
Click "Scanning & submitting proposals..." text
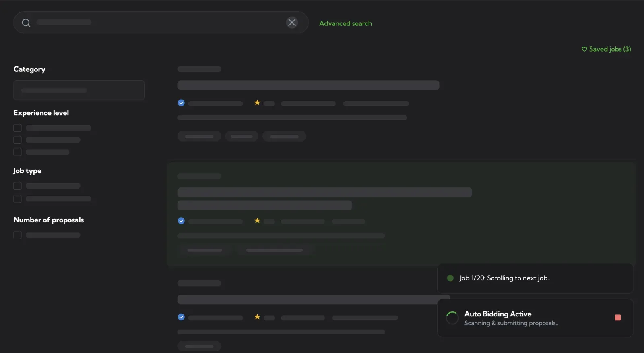pos(512,323)
